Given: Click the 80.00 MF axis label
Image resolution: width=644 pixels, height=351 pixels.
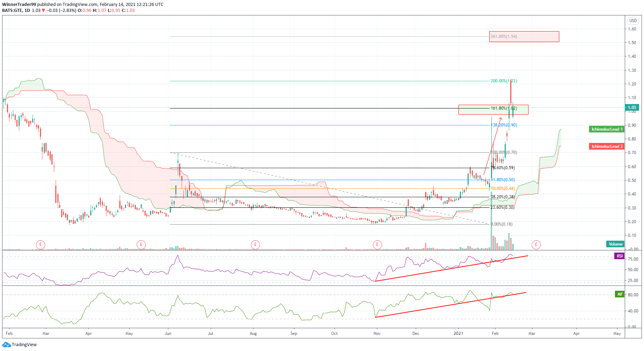Looking at the screenshot, I should [633, 295].
